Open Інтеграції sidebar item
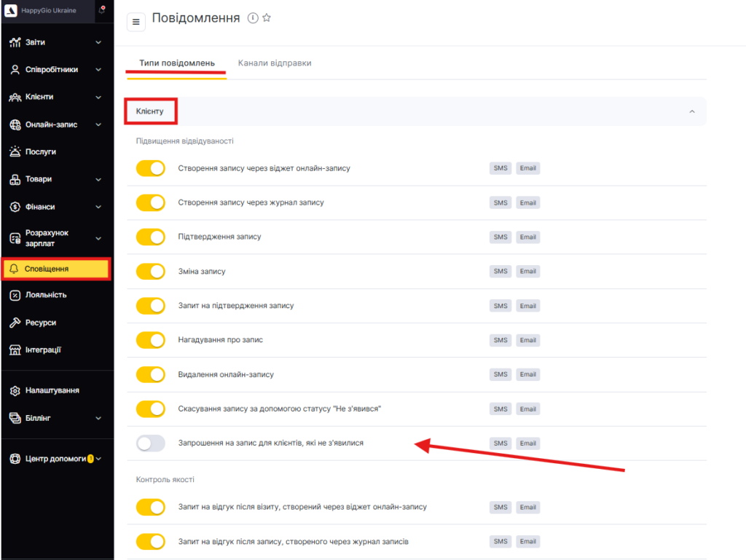 click(43, 350)
